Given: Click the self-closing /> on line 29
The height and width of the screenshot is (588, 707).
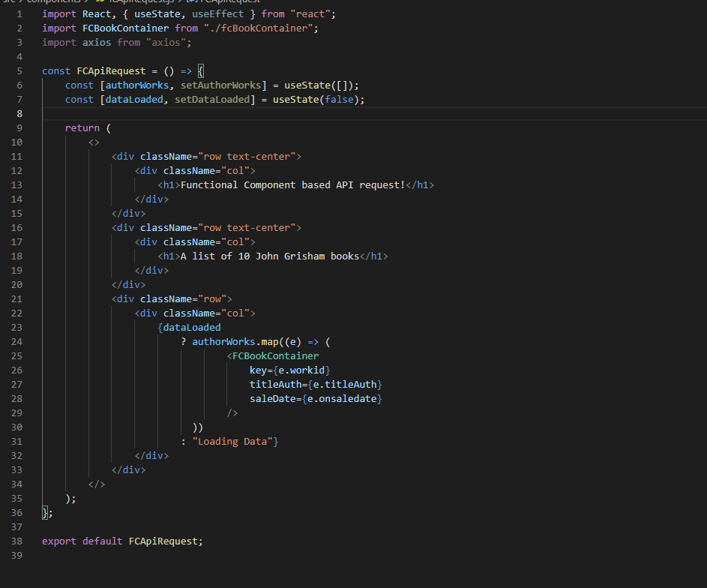Looking at the screenshot, I should (x=232, y=413).
